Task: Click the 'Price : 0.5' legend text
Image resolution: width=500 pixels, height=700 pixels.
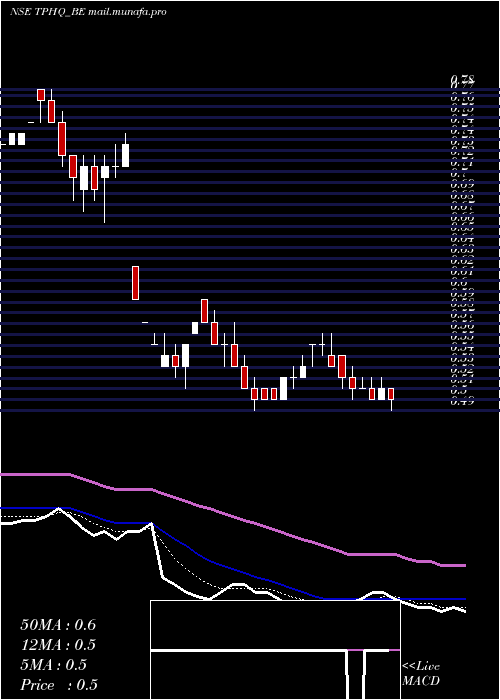Action: [x=59, y=685]
